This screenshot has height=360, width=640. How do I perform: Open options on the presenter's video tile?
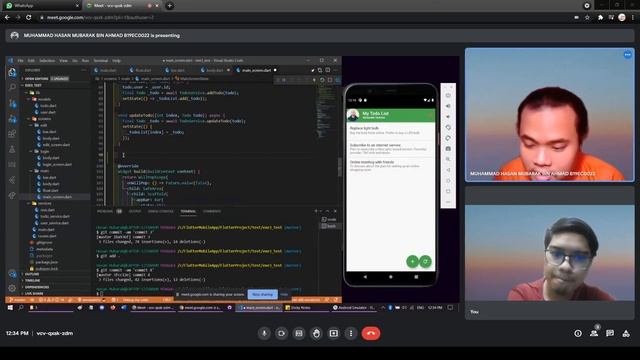(627, 55)
